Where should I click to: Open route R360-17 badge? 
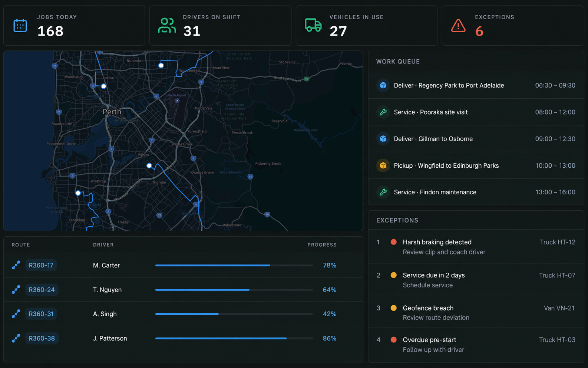point(41,265)
